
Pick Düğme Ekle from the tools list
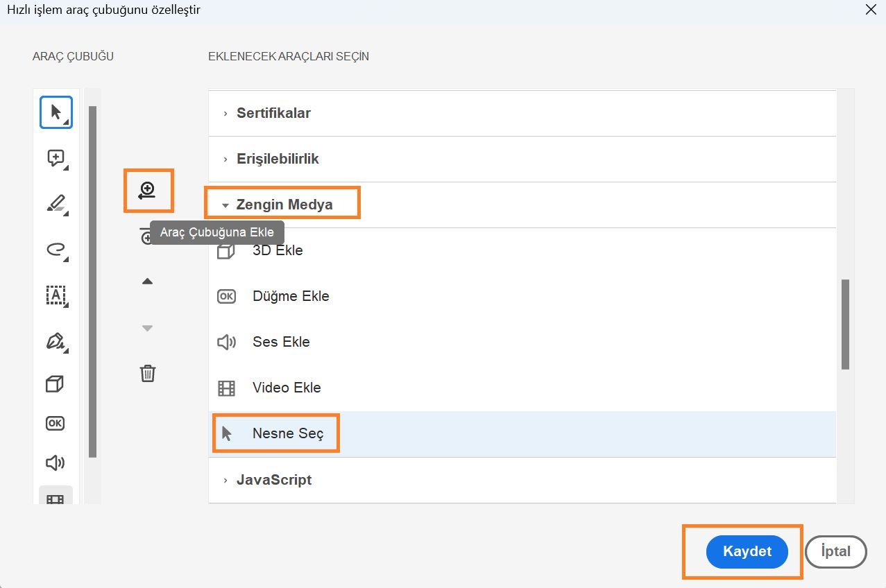click(x=291, y=296)
